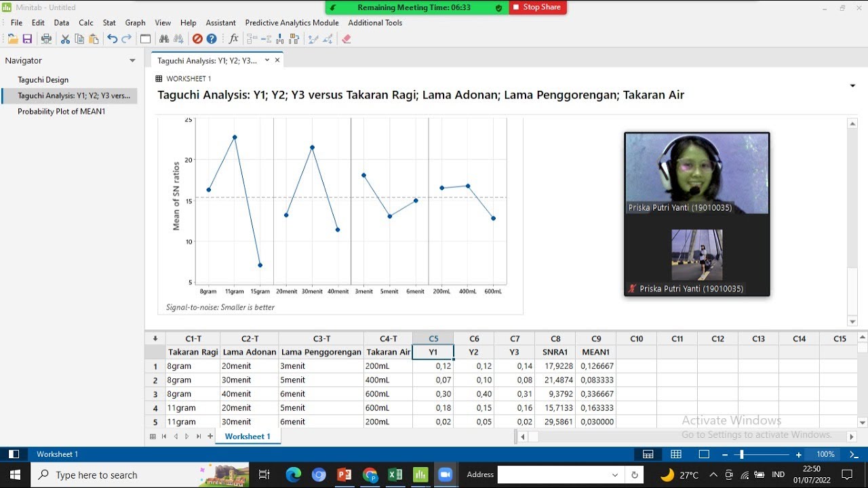Click the Redo arrow icon

coord(127,39)
